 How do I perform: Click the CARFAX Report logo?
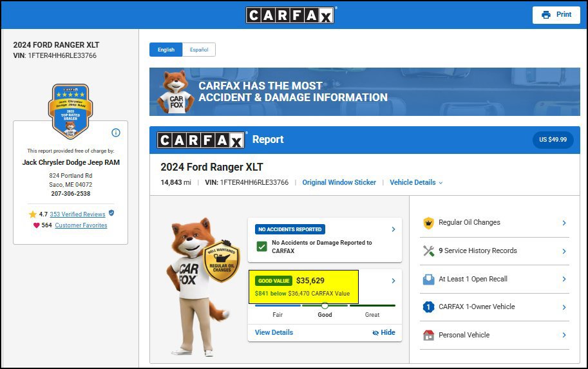[x=201, y=140]
